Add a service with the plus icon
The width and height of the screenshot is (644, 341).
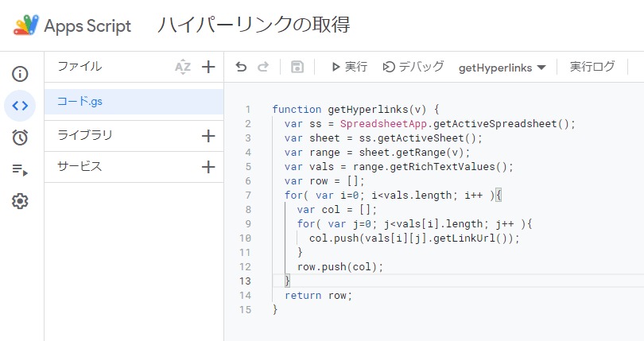(x=208, y=167)
